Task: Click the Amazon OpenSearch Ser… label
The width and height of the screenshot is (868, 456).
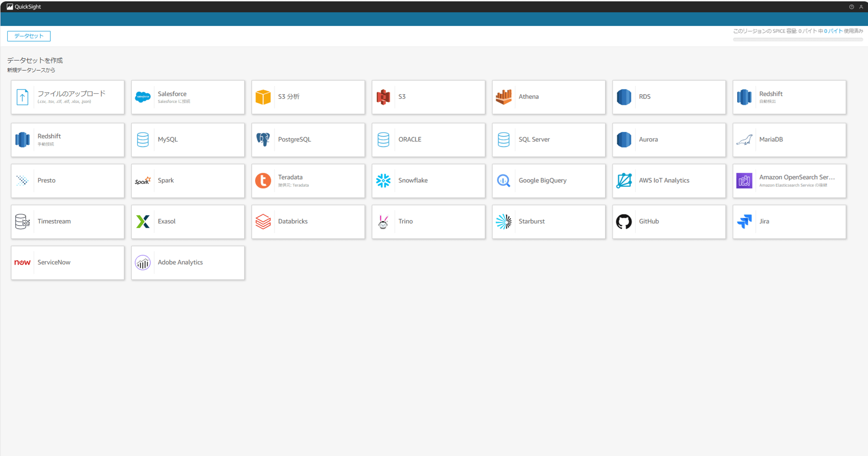Action: pos(797,177)
